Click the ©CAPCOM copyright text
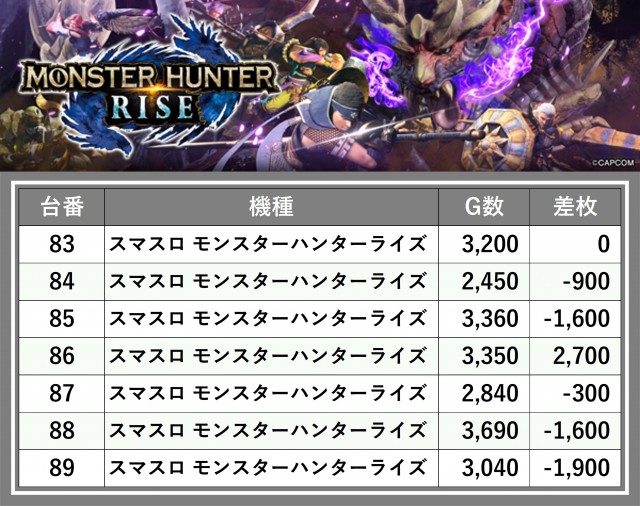640x506 pixels. [608, 160]
